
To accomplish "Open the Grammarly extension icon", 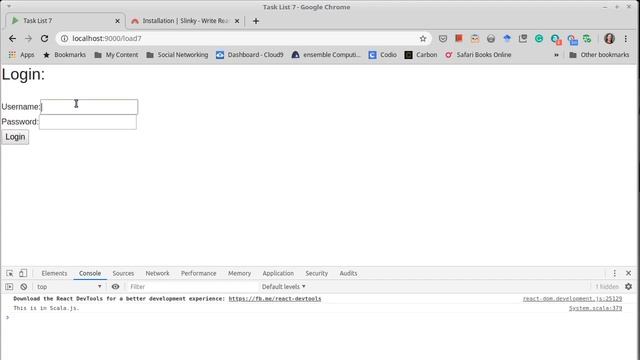I will tap(539, 38).
